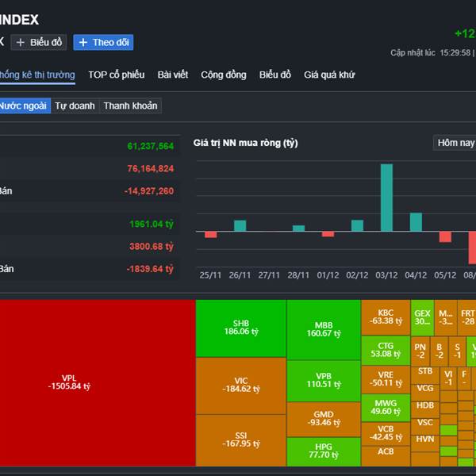
Task: Click the -14,927,260 net volume value
Action: click(149, 191)
